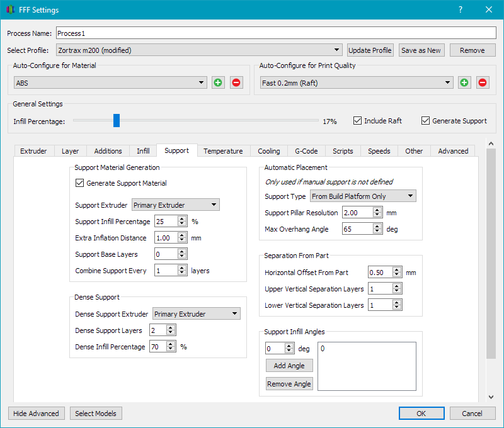Screen dimensions: 504x428
Task: Click the FFF Settings app icon in title bar
Action: pyautogui.click(x=10, y=9)
